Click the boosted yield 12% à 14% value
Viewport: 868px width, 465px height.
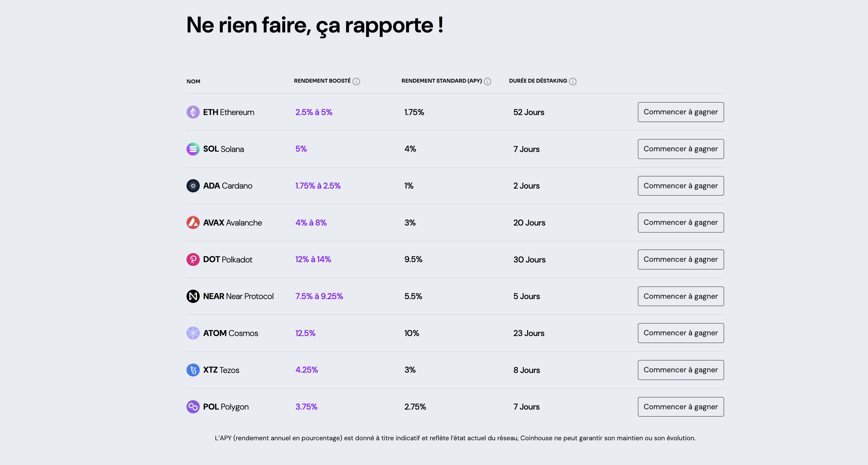(x=313, y=259)
